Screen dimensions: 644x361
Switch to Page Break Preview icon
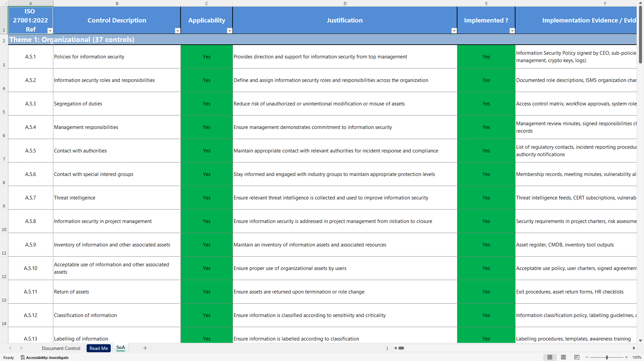coord(577,357)
